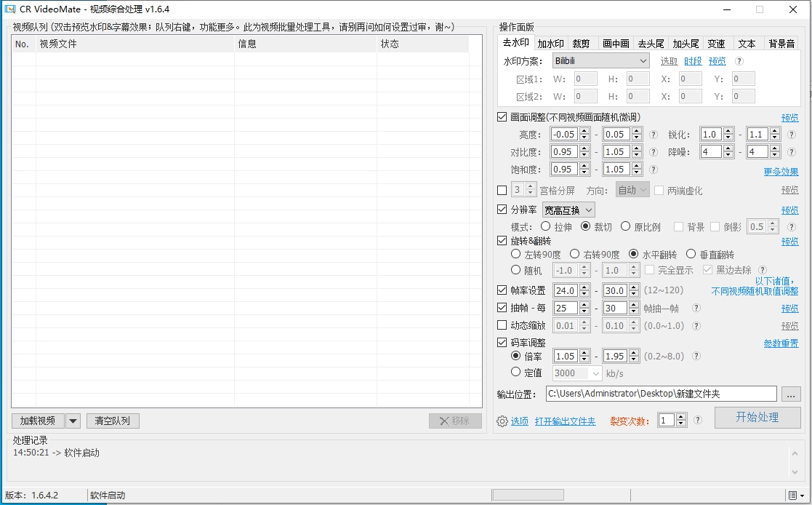
Task: Open the dropdown arrow next to 加载视频
Action: click(73, 421)
